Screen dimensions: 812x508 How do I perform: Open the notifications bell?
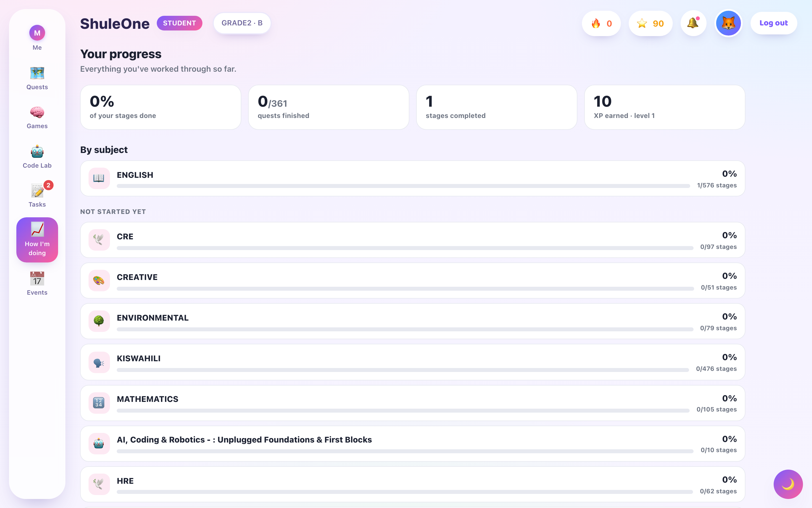(693, 23)
